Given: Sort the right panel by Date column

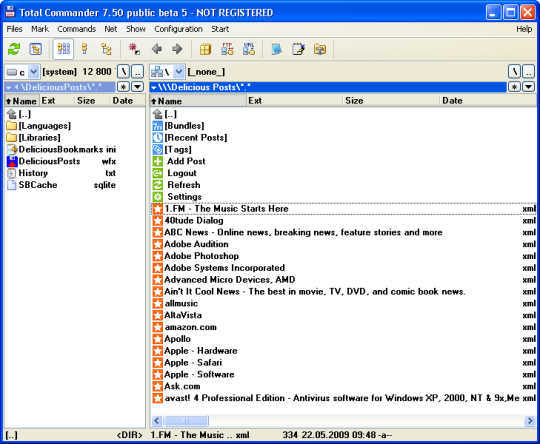Looking at the screenshot, I should click(488, 101).
